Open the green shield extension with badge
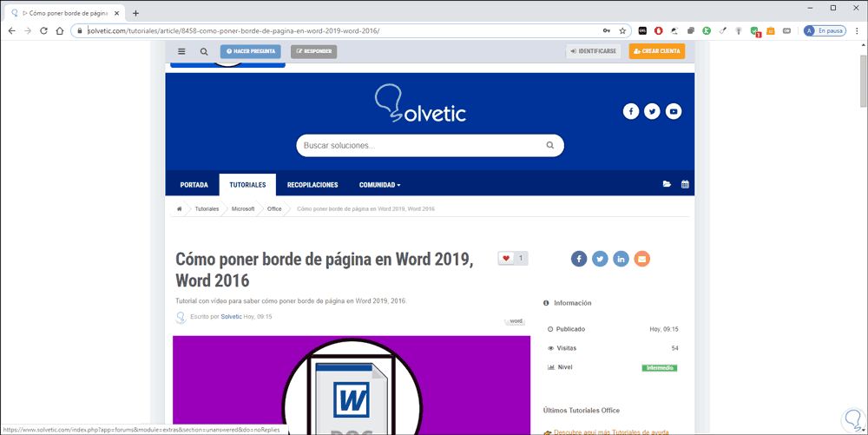Viewport: 868px width, 435px height. [x=755, y=31]
